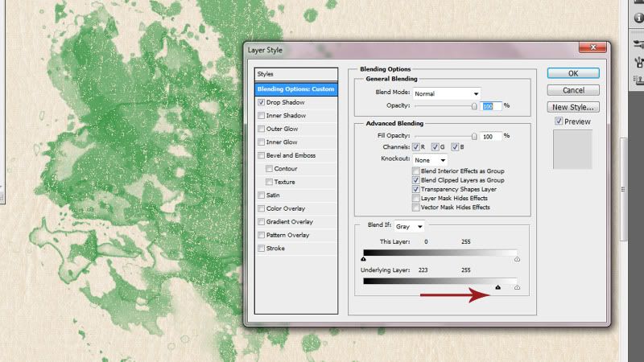Screen dimensions: 644x362
Task: Disable the Drop Shadow checkbox
Action: [261, 103]
